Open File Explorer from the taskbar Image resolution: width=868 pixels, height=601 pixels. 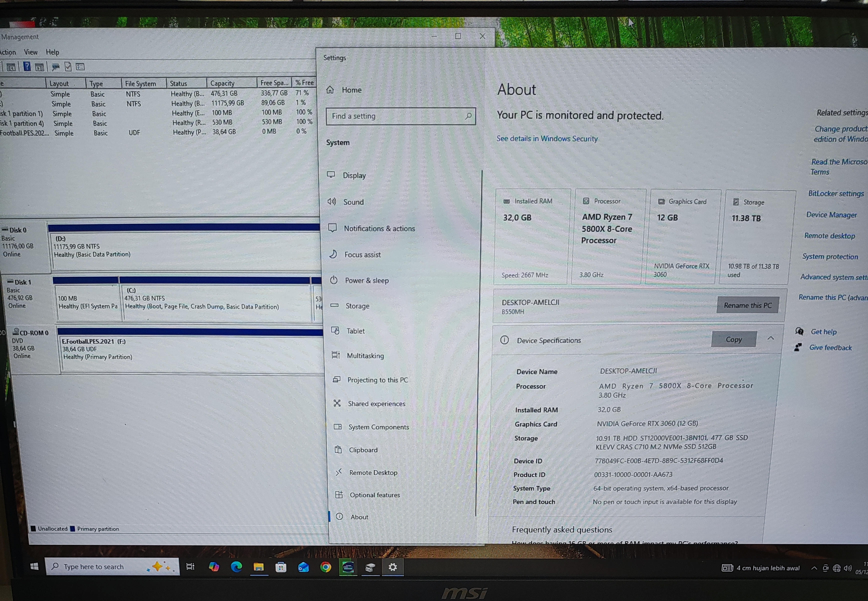click(259, 567)
